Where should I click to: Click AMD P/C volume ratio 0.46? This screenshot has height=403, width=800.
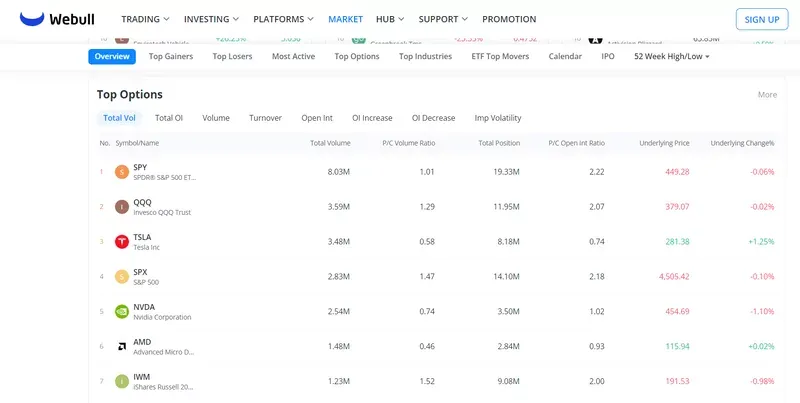pyautogui.click(x=427, y=346)
